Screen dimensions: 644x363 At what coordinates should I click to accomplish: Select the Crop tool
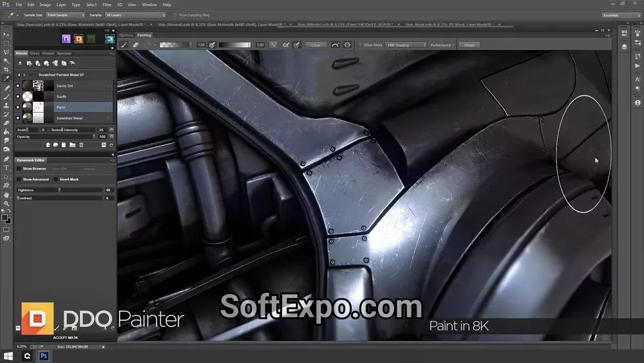pos(6,70)
